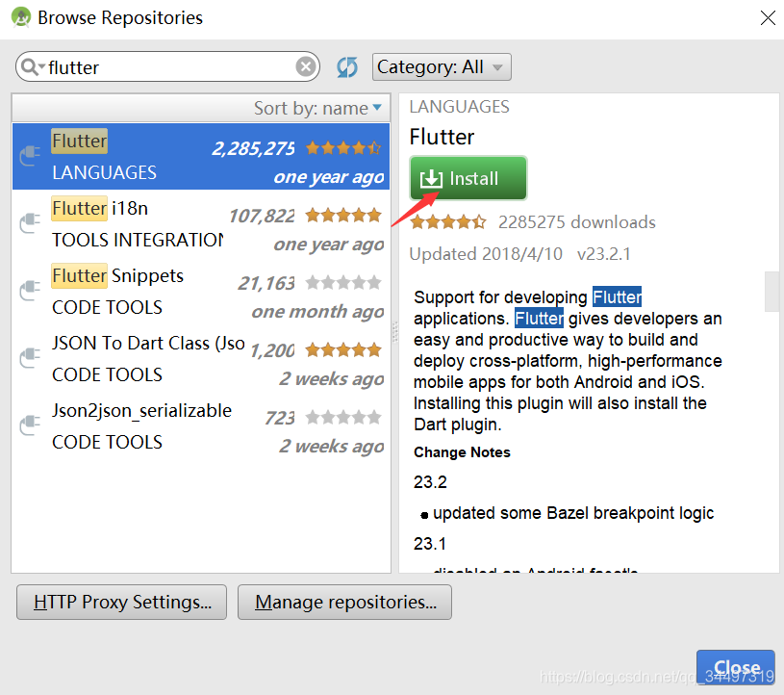The width and height of the screenshot is (784, 695).
Task: Close window with X button
Action: [768, 18]
